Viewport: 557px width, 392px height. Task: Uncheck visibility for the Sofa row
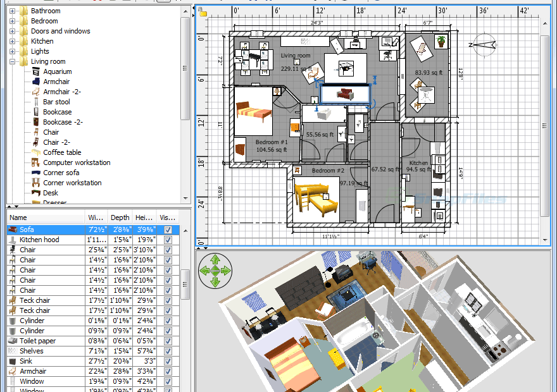pos(168,230)
